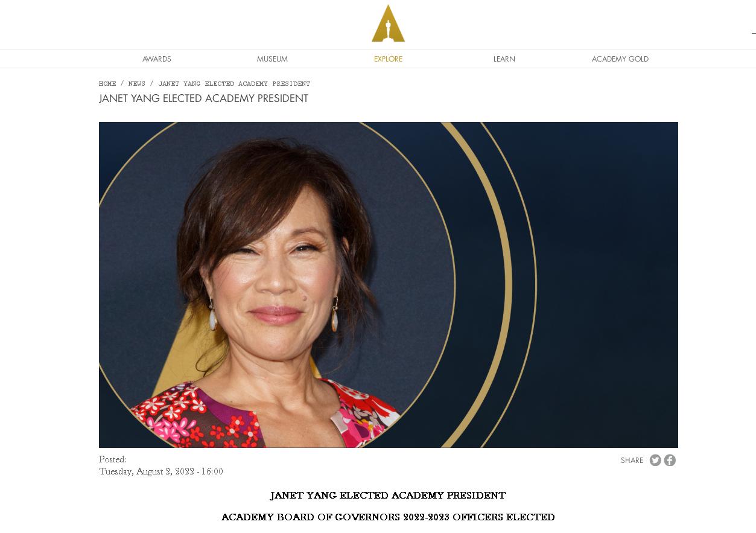Share the article via the Facebook icon
Image resolution: width=756 pixels, height=533 pixels.
point(670,460)
